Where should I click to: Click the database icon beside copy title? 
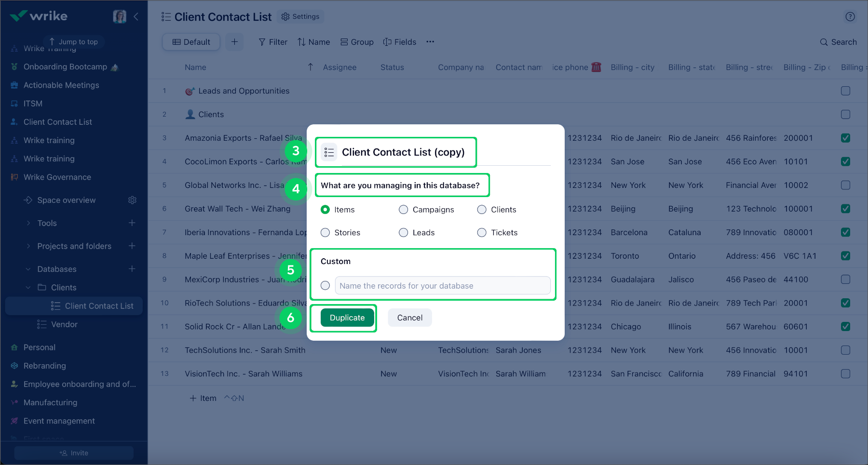[329, 152]
